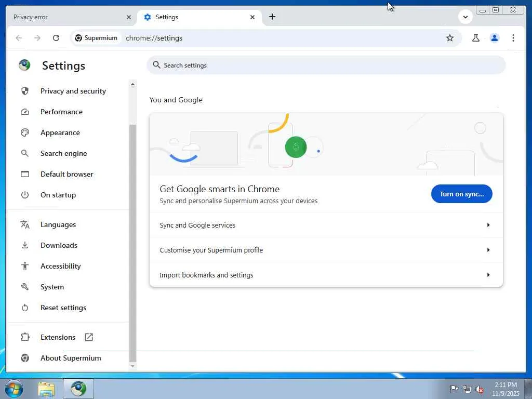532x399 pixels.
Task: Close the Privacy error tab
Action: click(129, 17)
